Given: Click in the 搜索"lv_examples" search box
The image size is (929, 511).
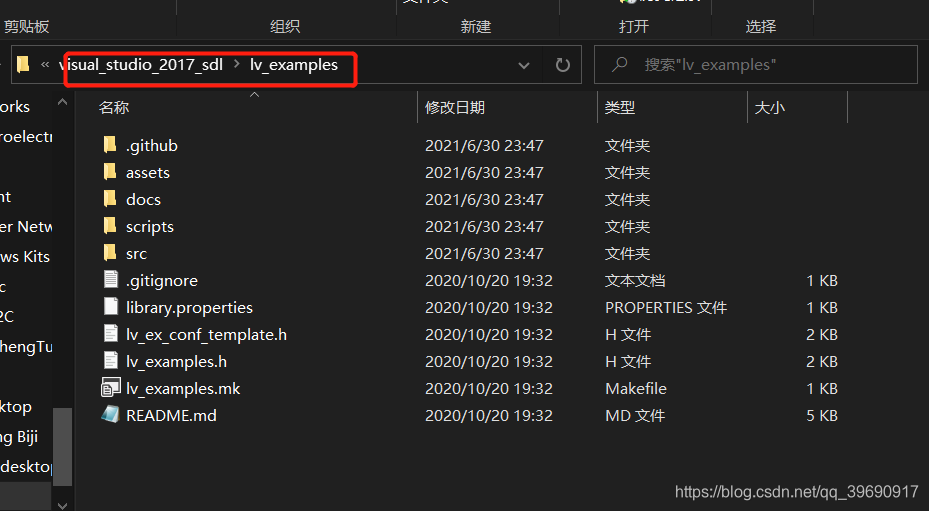Looking at the screenshot, I should click(x=755, y=65).
